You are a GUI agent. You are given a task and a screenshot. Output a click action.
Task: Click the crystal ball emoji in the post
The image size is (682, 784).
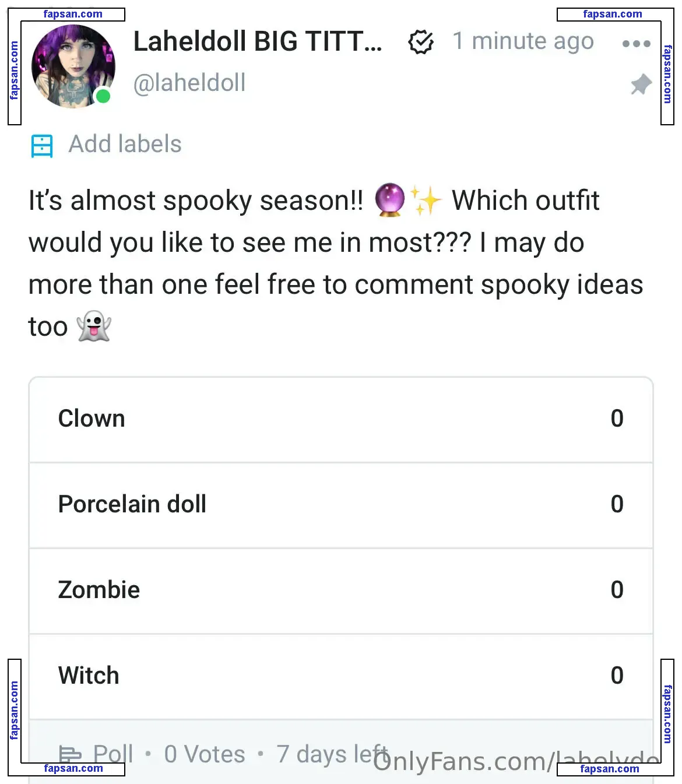389,200
